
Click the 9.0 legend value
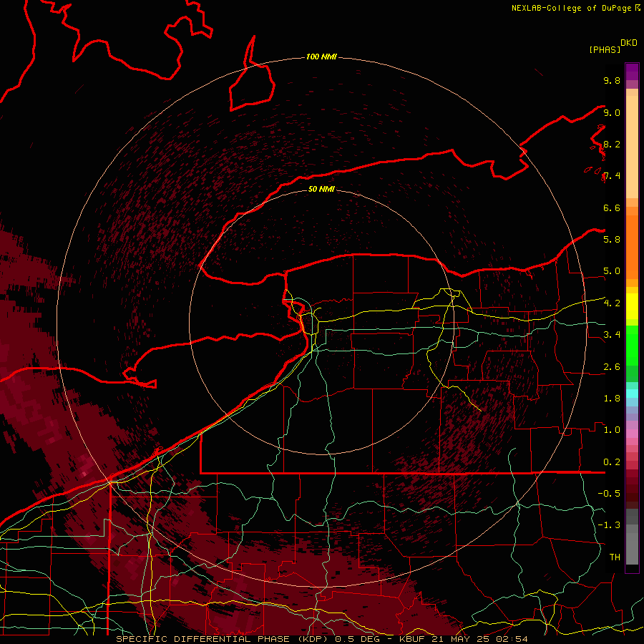pos(612,112)
